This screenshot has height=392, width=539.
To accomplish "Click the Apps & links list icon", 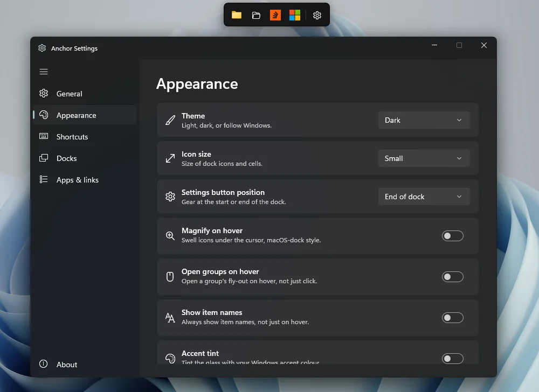I will (44, 179).
